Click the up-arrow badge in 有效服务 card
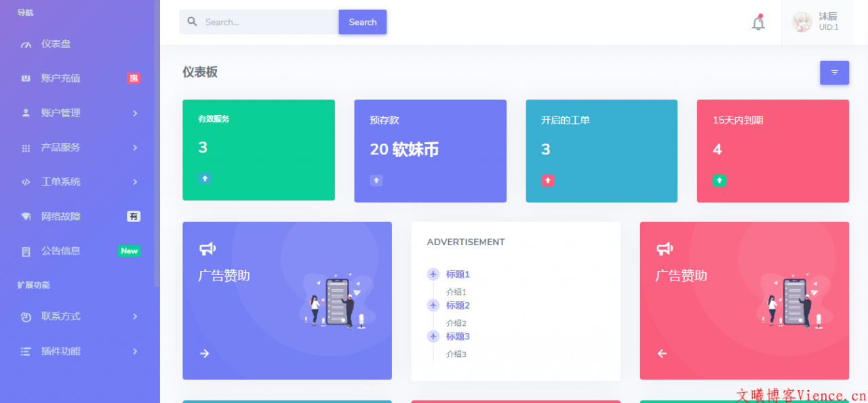 pyautogui.click(x=205, y=179)
